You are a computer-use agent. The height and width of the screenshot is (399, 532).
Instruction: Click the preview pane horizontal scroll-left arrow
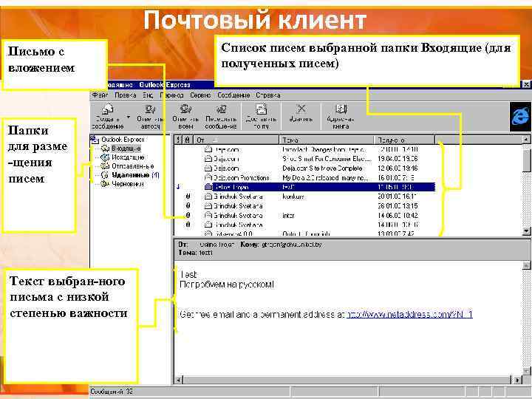tap(179, 380)
